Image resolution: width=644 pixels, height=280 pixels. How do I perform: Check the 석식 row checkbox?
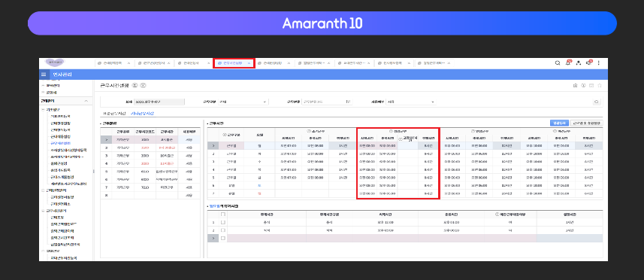point(223,230)
